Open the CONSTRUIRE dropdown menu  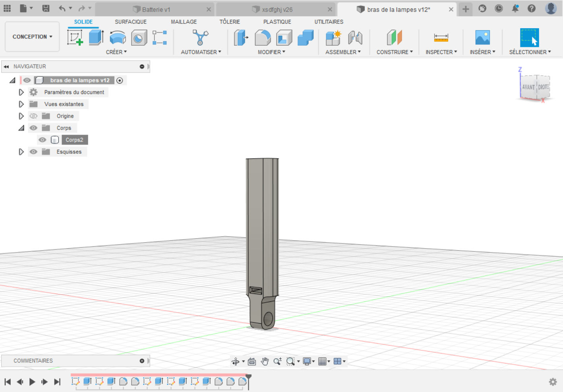click(x=395, y=52)
